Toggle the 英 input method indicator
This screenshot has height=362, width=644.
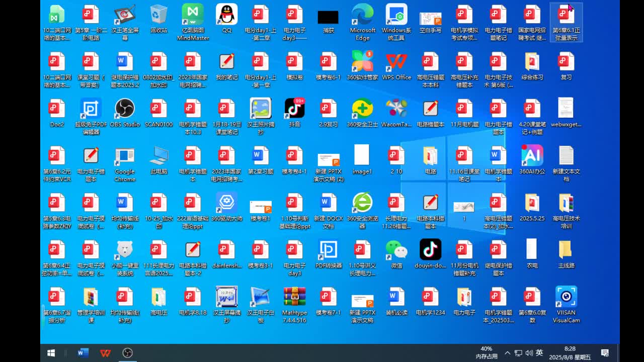pos(539,353)
